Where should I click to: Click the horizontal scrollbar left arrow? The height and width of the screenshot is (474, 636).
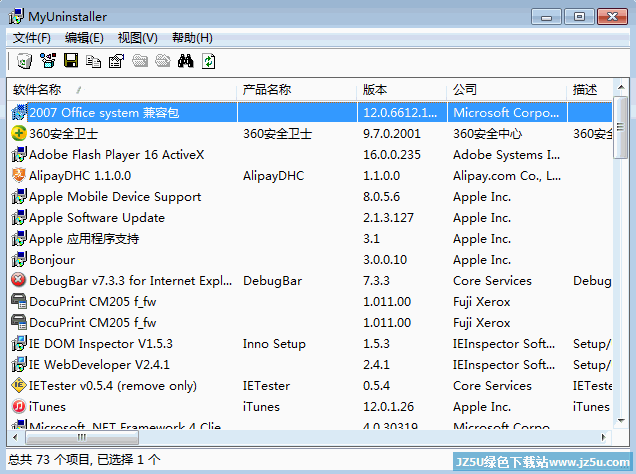tap(15, 437)
